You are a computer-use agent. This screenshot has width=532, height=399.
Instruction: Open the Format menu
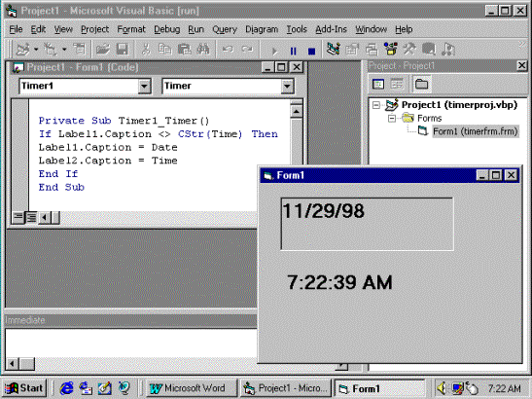pyautogui.click(x=131, y=29)
